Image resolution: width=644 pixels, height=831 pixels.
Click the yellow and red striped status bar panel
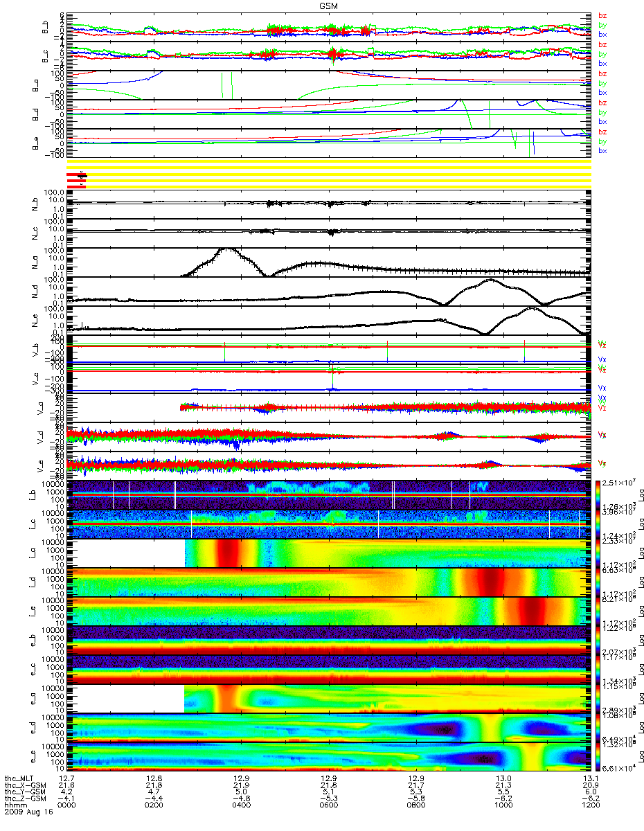click(328, 174)
